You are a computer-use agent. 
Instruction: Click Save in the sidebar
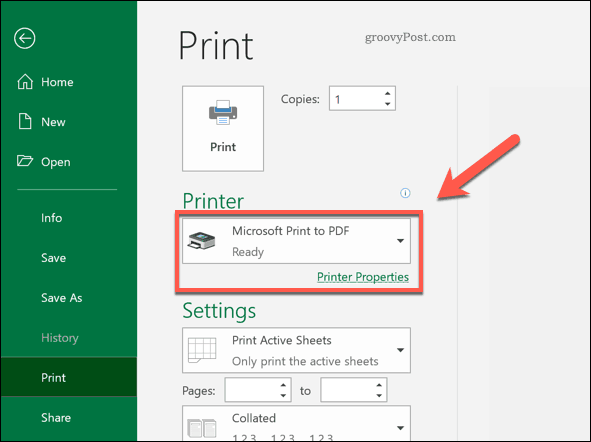(69, 258)
